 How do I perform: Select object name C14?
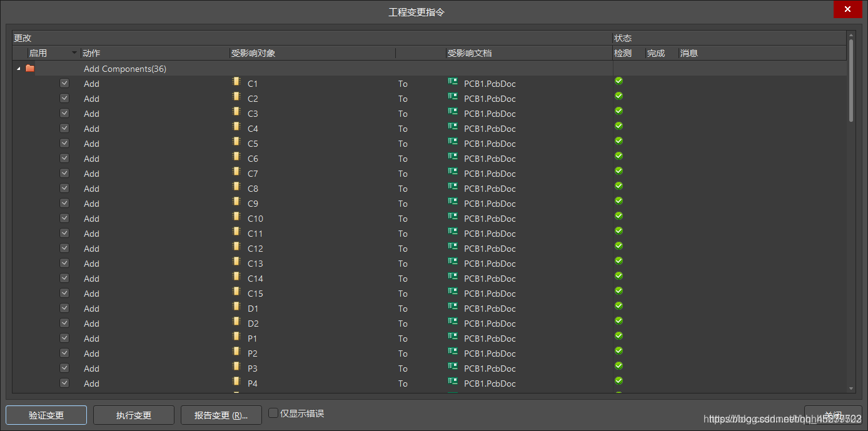tap(255, 279)
